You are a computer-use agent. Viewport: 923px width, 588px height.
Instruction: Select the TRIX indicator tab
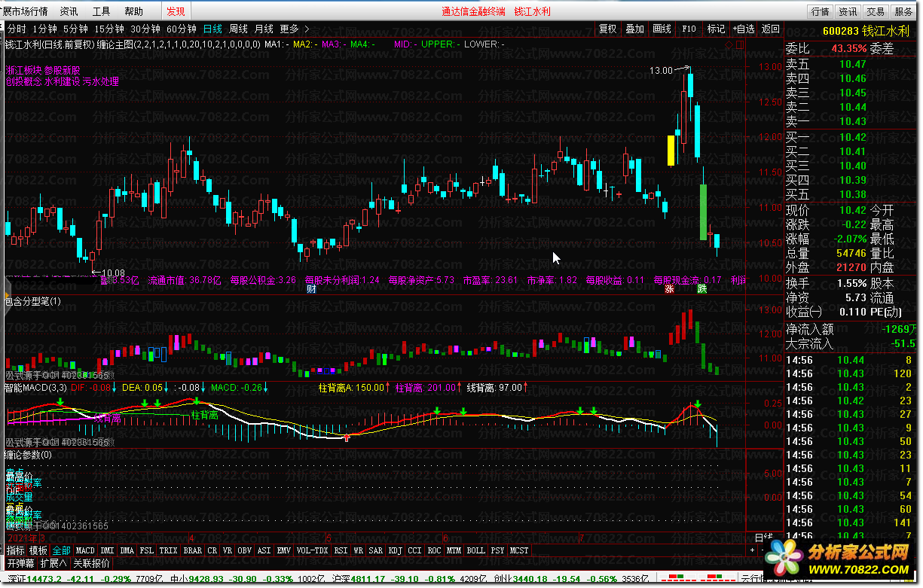point(169,550)
